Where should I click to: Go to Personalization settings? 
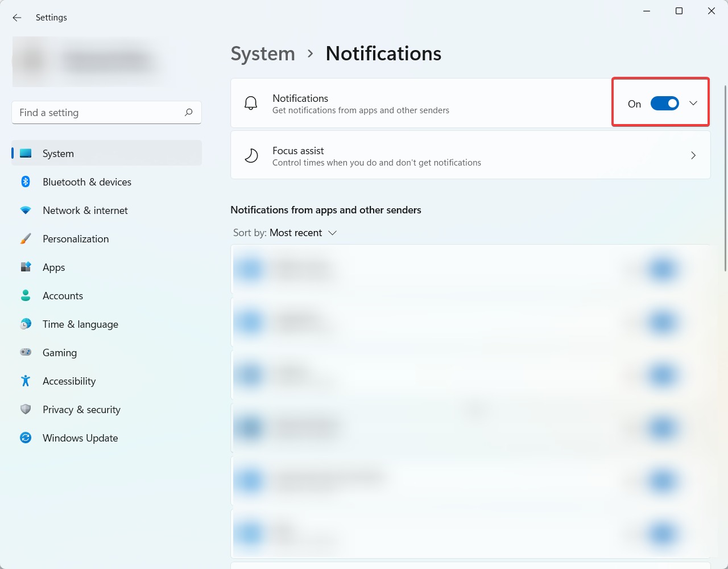tap(107, 238)
